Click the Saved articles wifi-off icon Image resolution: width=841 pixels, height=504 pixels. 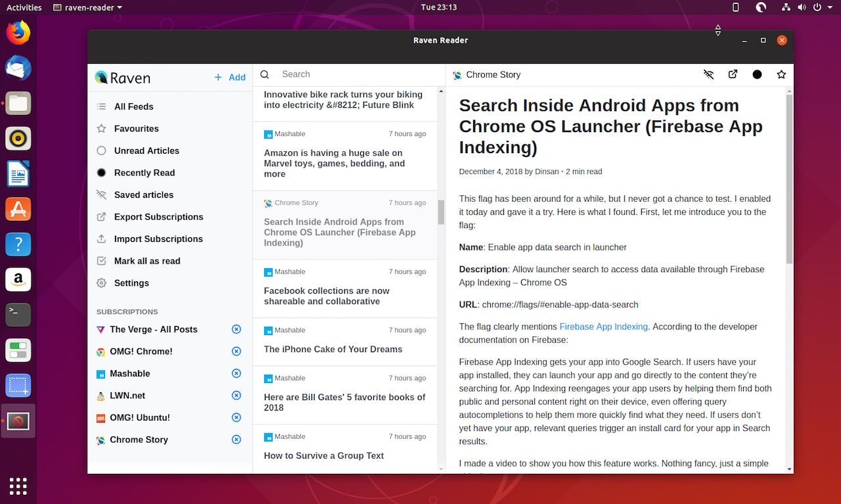[101, 195]
